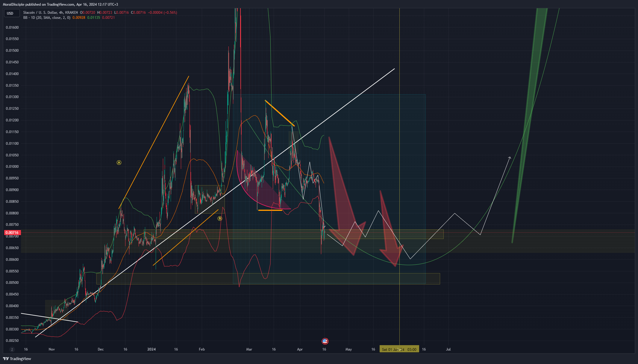Click the 0.00600 price axis label
Viewport: 638px width, 364px height.
(12, 260)
